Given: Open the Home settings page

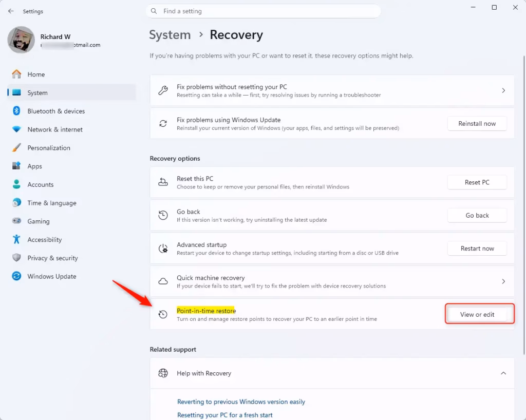Looking at the screenshot, I should click(72, 74).
